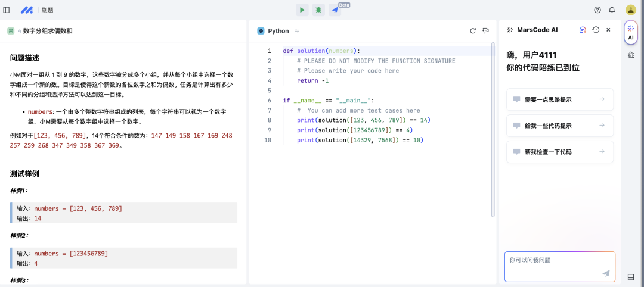Run code with the green play button
644x287 pixels.
pyautogui.click(x=302, y=10)
